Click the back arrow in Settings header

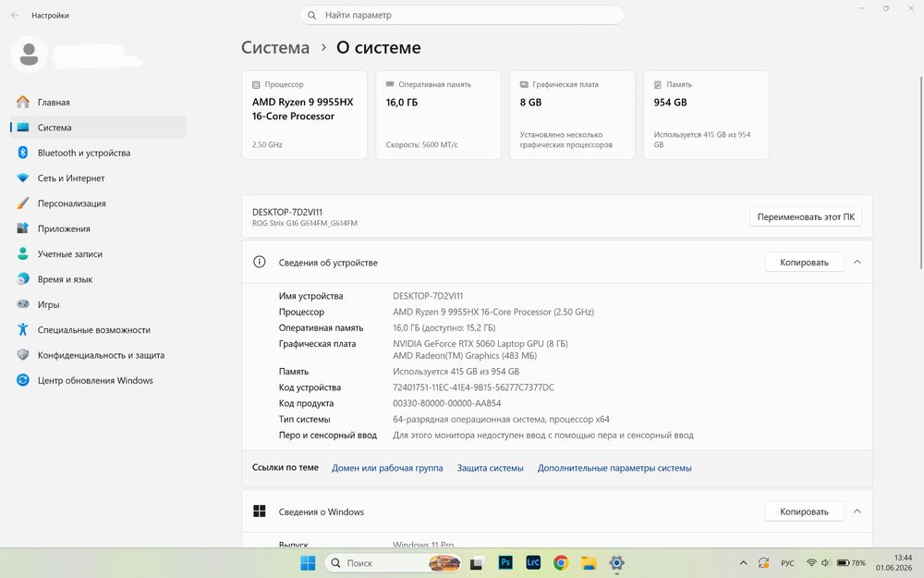coord(15,16)
